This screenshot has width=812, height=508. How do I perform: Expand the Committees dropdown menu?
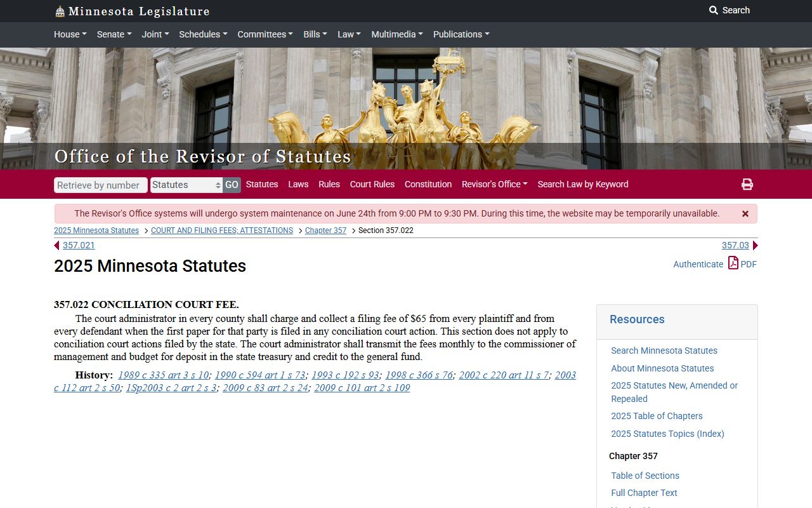point(265,34)
